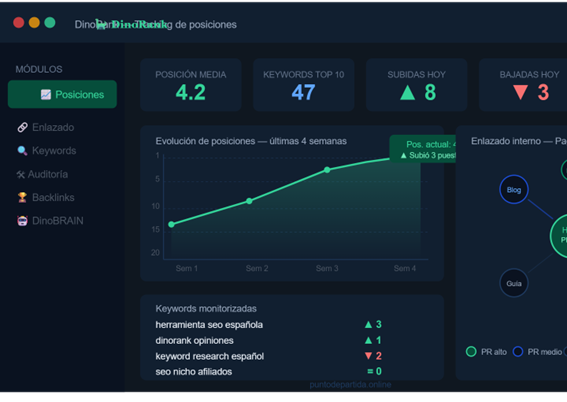This screenshot has width=567, height=402.
Task: Select keyword 'dinorank opiniones'
Action: click(x=195, y=341)
